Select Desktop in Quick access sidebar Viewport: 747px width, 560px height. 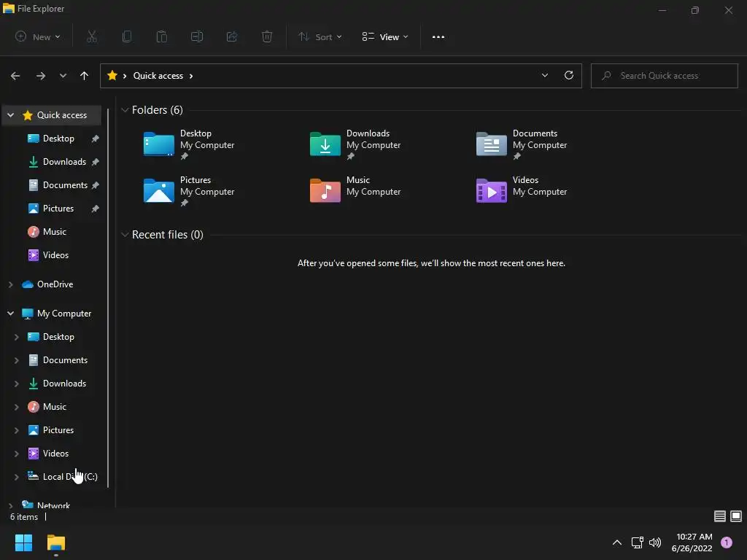pyautogui.click(x=58, y=138)
